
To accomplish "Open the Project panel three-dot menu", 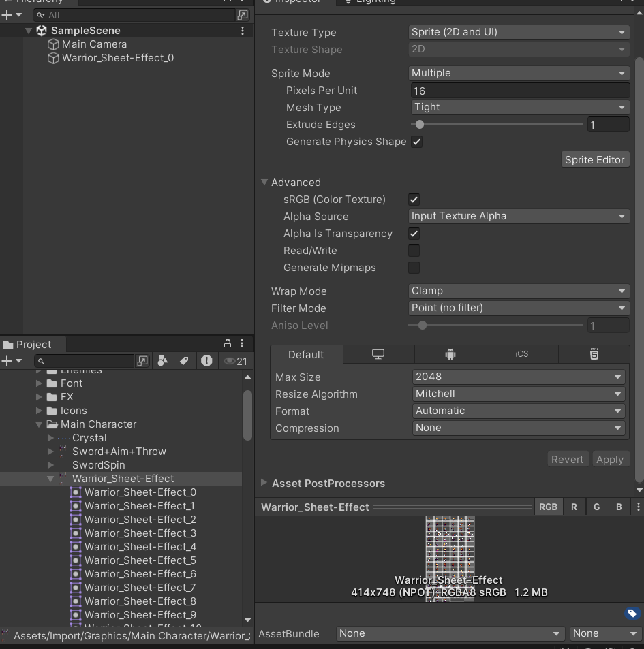I will [x=242, y=343].
